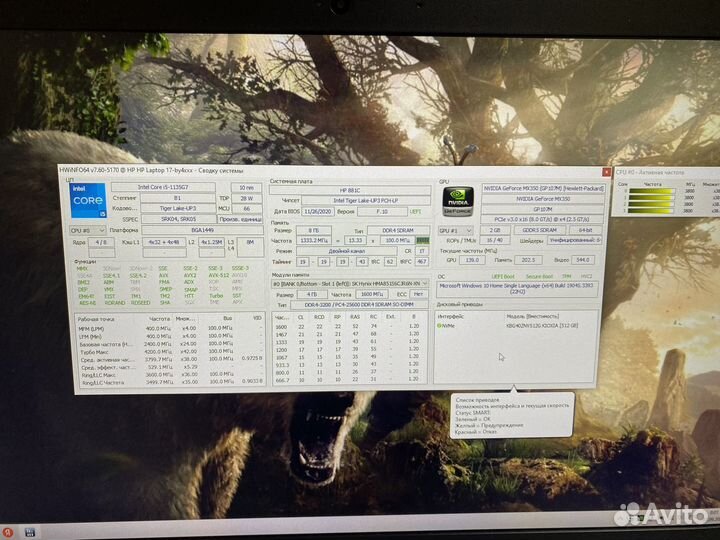Viewport: 720px width, 540px height.
Task: Click the Intel Core i5-1135G7 name field
Action: click(163, 187)
